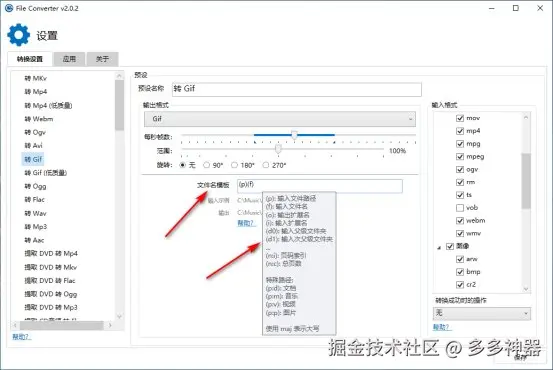Select the 提取 DVD 转 Mp3 preset
Screen dimensions: 553x370
[51, 308]
